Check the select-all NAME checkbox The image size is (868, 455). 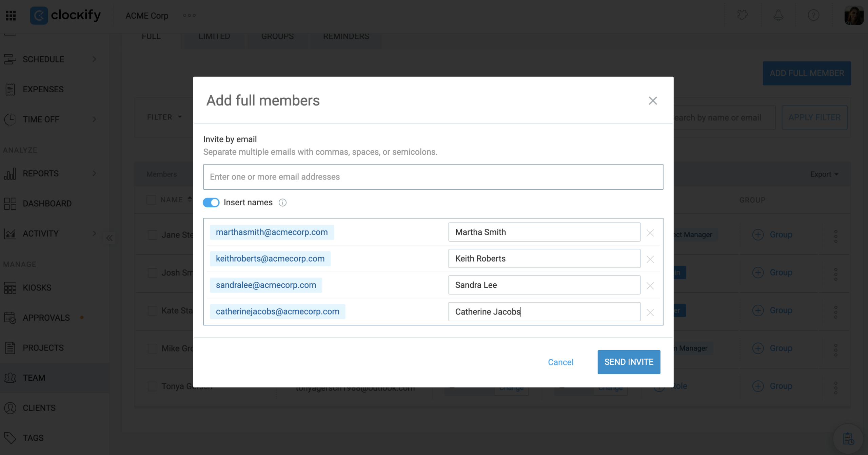click(151, 200)
